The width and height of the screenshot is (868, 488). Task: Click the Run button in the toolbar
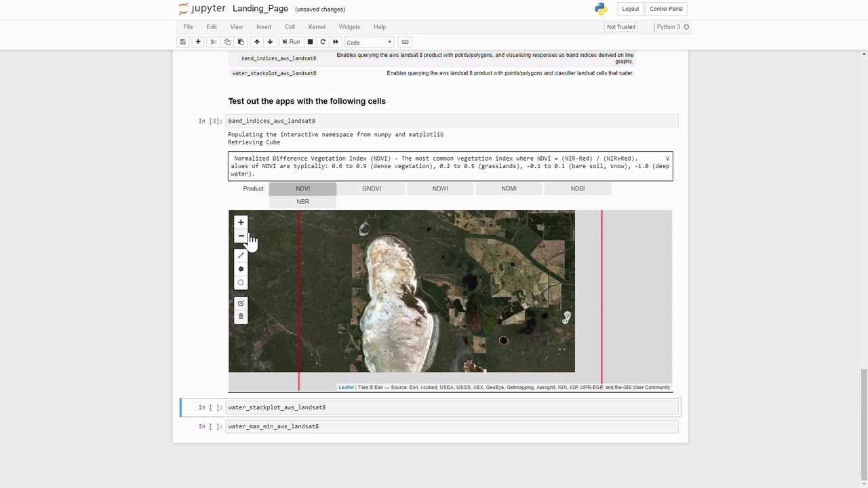(x=291, y=42)
